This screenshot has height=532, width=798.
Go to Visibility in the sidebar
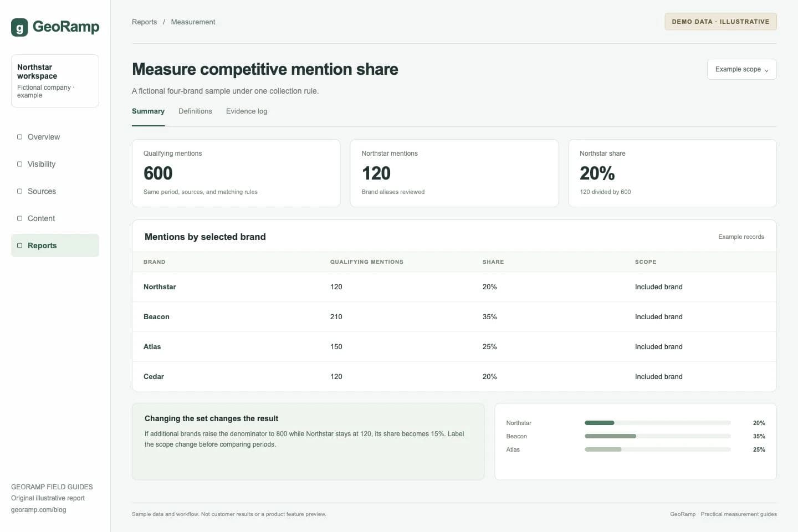pyautogui.click(x=55, y=164)
